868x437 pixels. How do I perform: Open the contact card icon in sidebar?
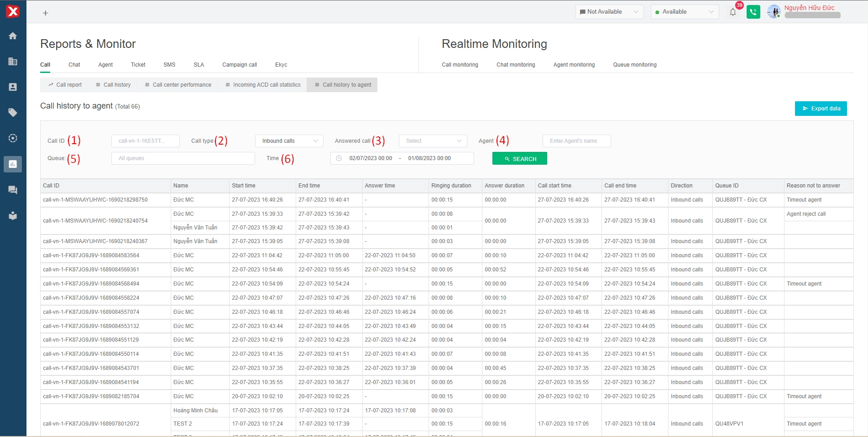13,87
